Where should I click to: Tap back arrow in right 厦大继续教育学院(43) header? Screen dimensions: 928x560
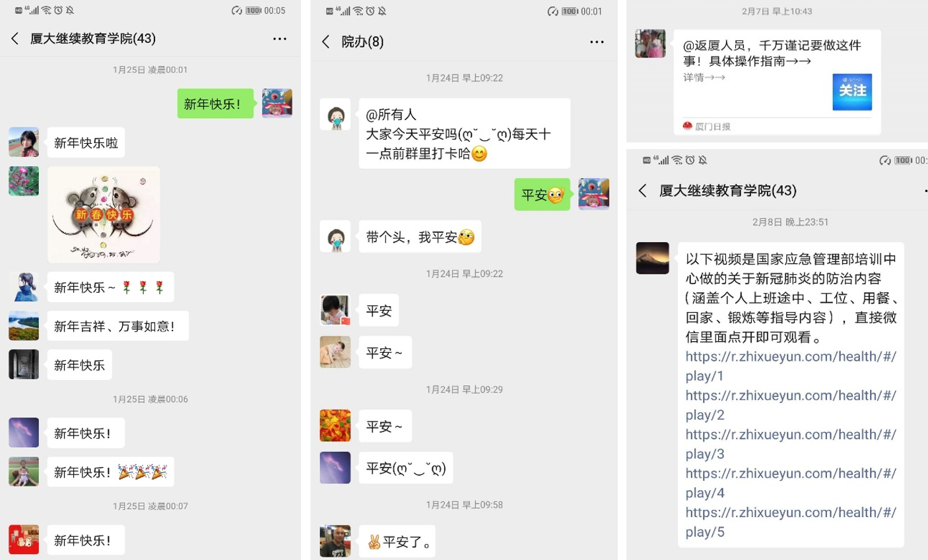point(642,191)
